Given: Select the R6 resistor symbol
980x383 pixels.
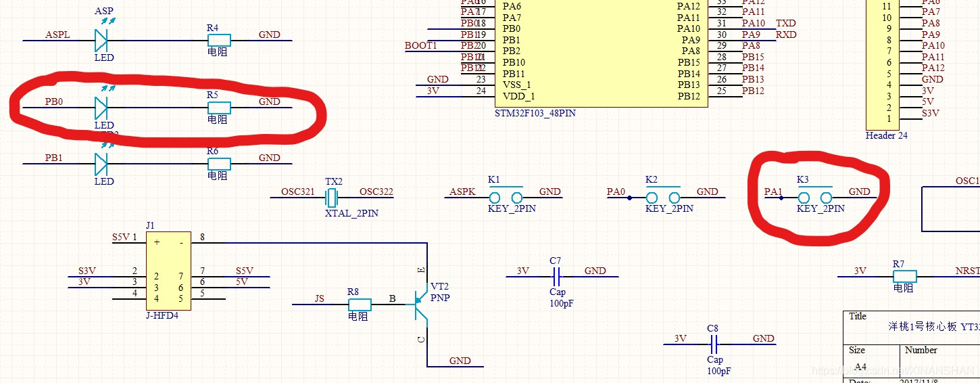Looking at the screenshot, I should click(220, 164).
